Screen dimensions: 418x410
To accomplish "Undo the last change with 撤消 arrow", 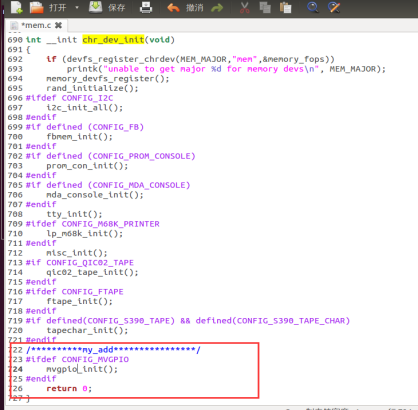I will pyautogui.click(x=173, y=7).
